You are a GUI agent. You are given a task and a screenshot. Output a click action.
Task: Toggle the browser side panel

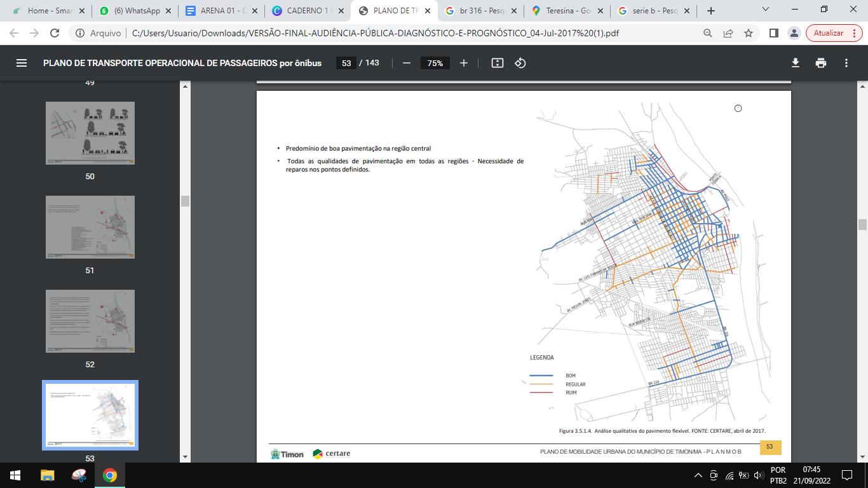(773, 33)
